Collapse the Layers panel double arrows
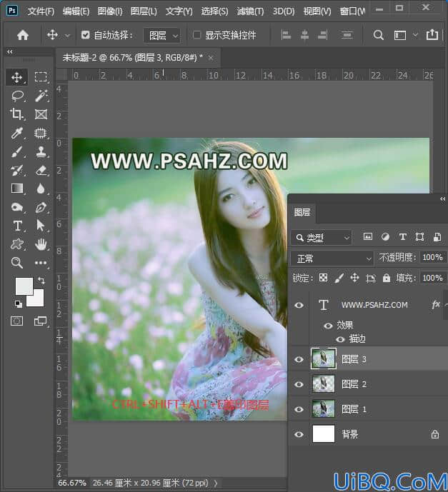 pyautogui.click(x=443, y=199)
